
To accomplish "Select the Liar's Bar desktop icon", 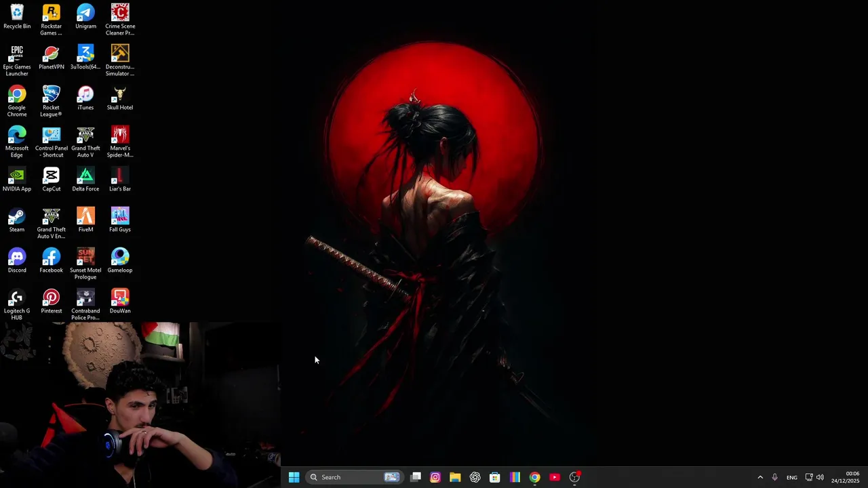I will 120,180.
